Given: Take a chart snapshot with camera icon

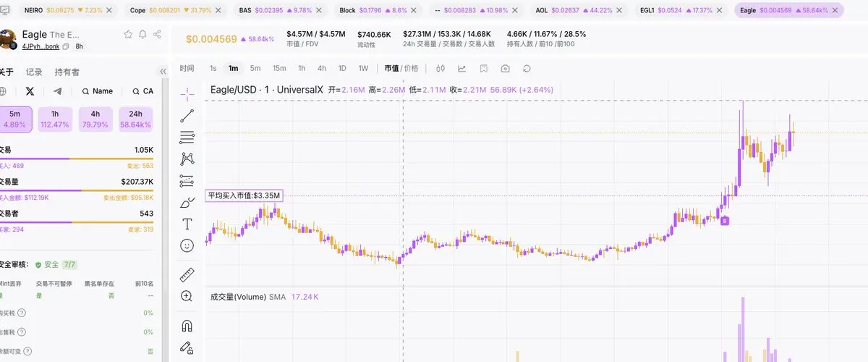Looking at the screenshot, I should click(x=505, y=68).
